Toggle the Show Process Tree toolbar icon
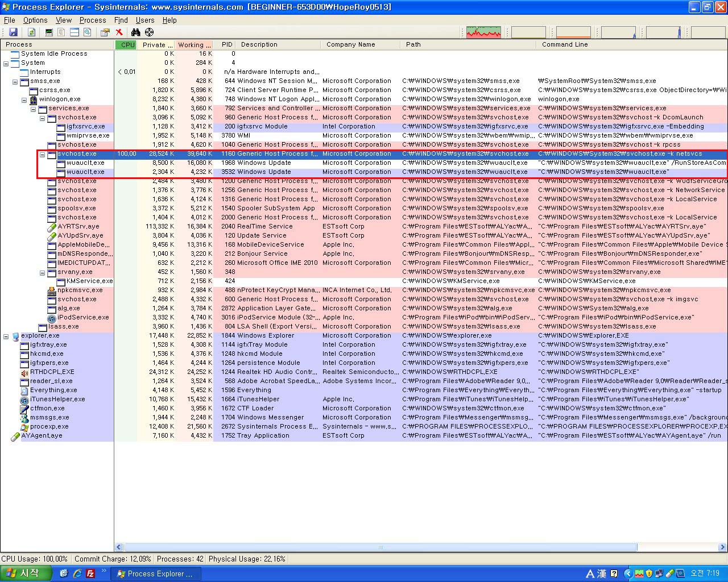Screen dimensions: 728x582 tap(61, 32)
